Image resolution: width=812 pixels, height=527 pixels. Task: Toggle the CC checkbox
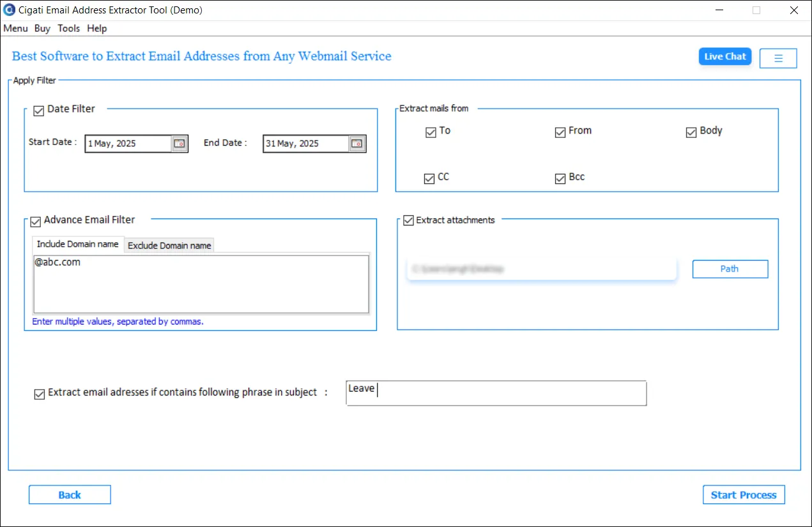[x=429, y=179]
